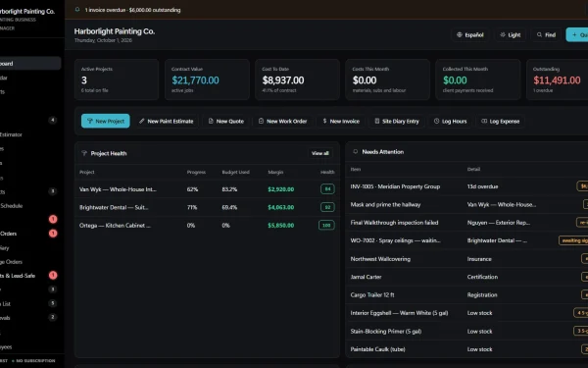
Task: Click the bell icon in the overdue invoice banner
Action: point(77,10)
